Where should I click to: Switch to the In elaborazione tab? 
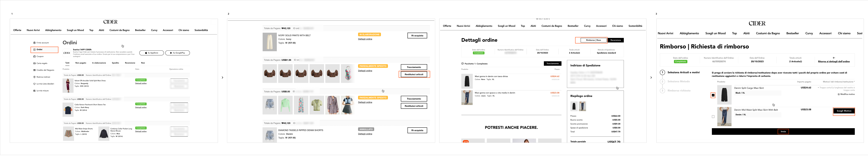coord(99,63)
